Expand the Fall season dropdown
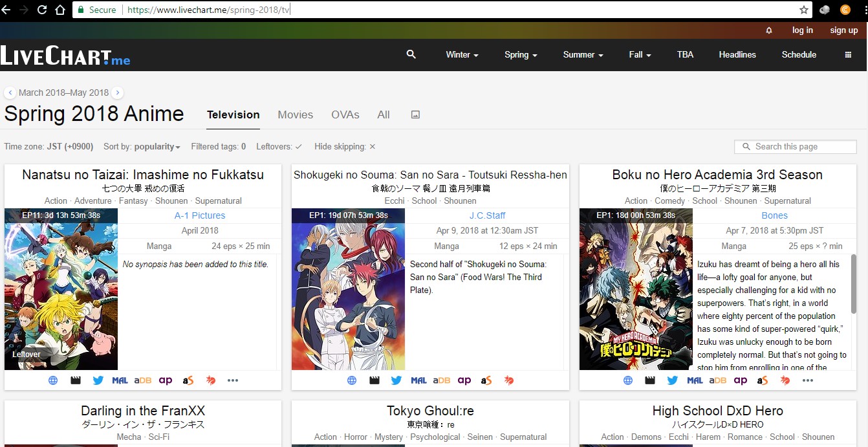Viewport: 868px width, 447px height. click(640, 55)
